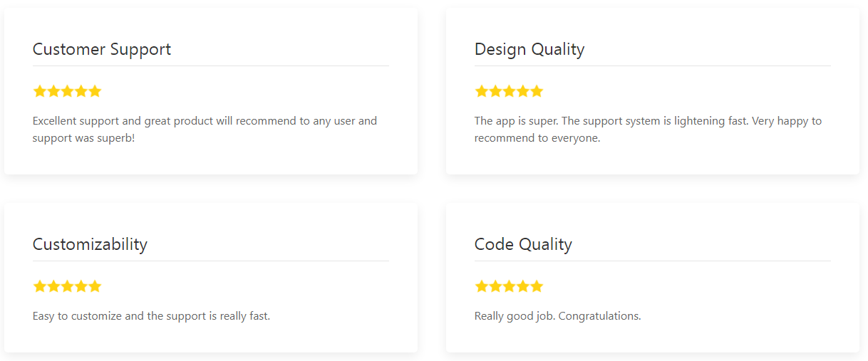Viewport: 868px width, 361px height.
Task: Click the third star under Customer Support
Action: tap(67, 91)
